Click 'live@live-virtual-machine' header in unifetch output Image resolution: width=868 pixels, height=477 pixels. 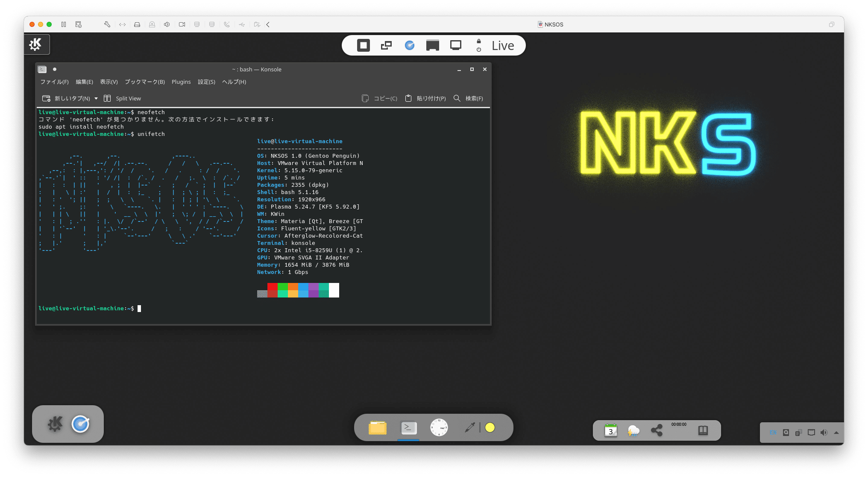coord(300,141)
